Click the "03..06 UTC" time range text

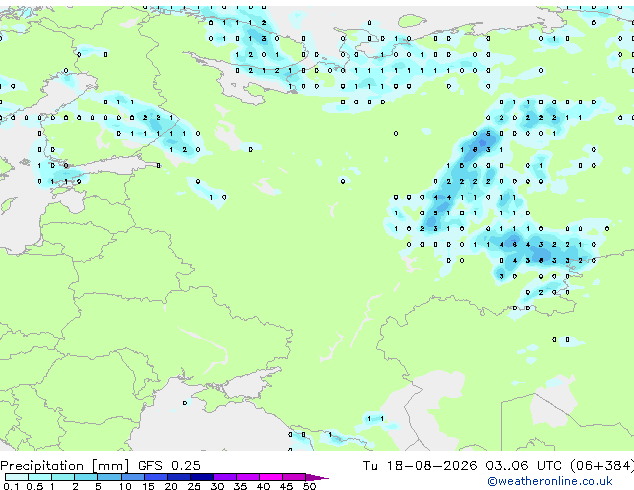(523, 466)
